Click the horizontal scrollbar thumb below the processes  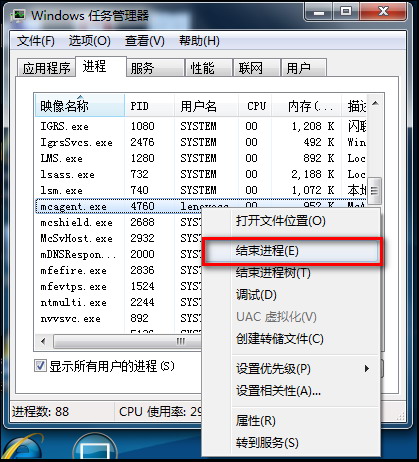tap(127, 341)
